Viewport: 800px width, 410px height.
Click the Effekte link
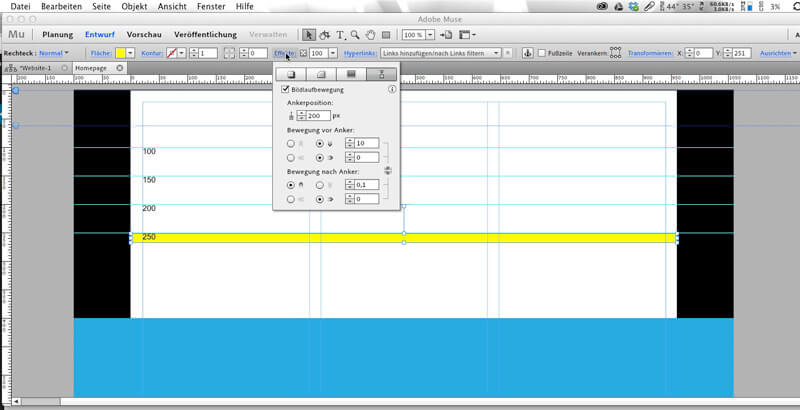point(285,53)
